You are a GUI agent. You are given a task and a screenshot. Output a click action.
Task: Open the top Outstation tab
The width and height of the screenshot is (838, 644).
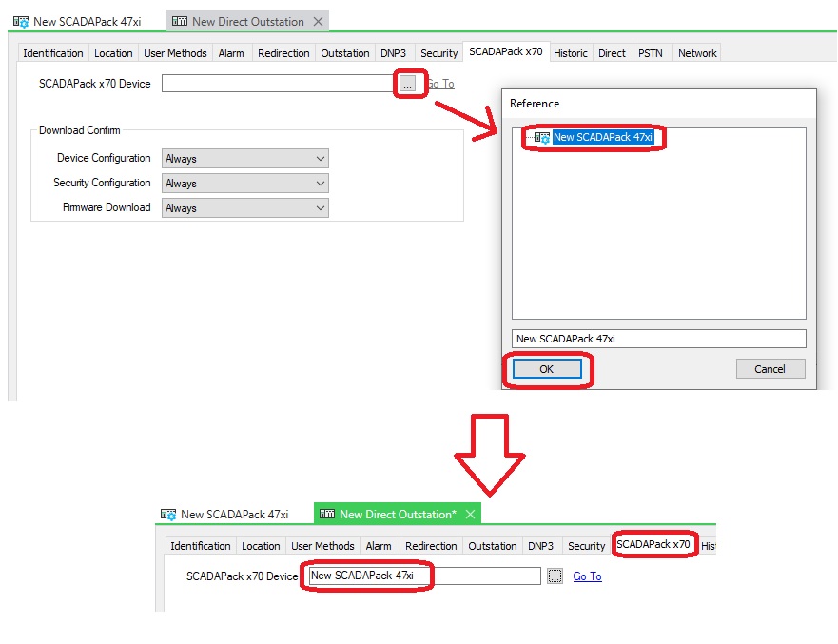[345, 53]
